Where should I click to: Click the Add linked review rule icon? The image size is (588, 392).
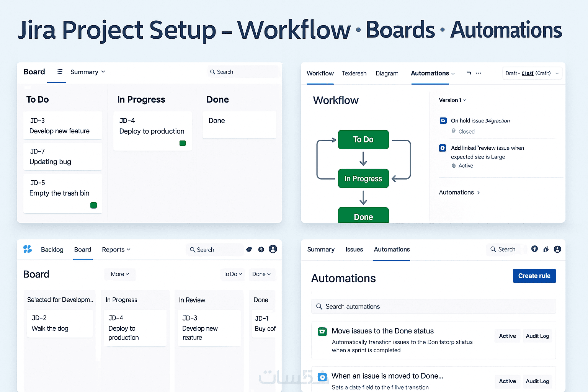443,148
